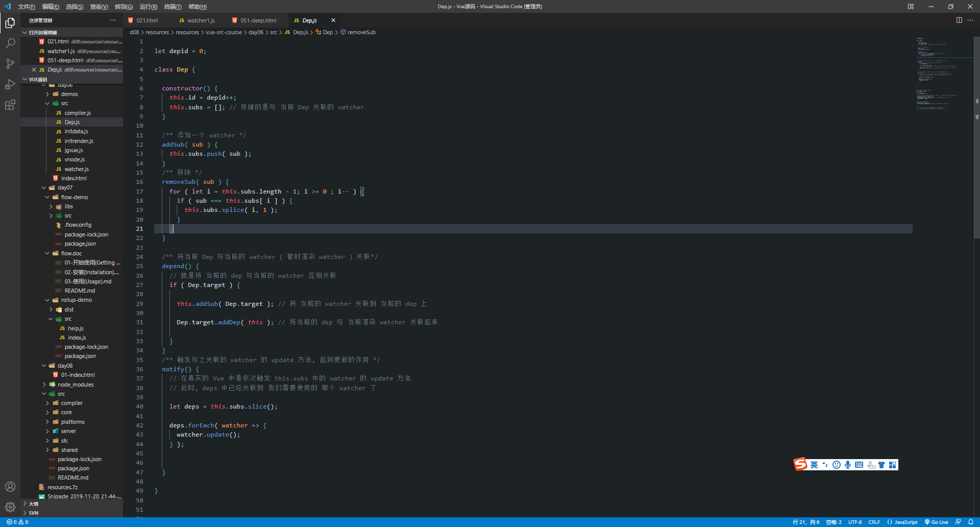Open the Sogou emoji panel
The height and width of the screenshot is (527, 980).
coord(836,465)
